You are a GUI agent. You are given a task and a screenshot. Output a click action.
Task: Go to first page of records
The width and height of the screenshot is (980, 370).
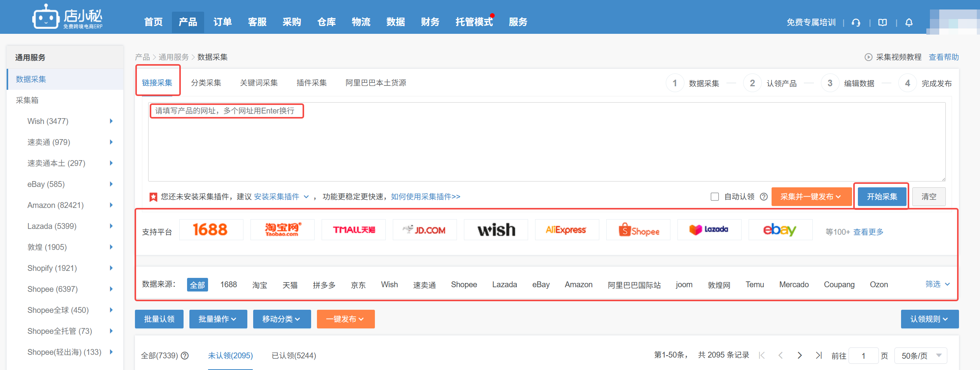point(762,355)
